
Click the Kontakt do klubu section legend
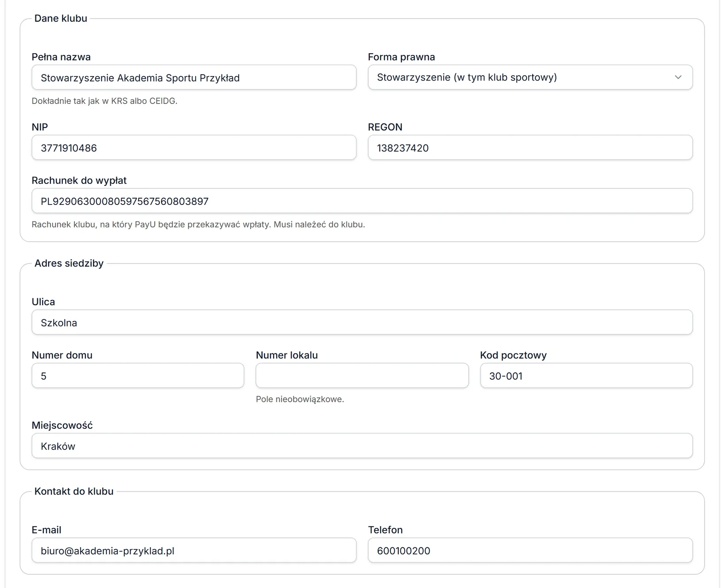pyautogui.click(x=74, y=492)
